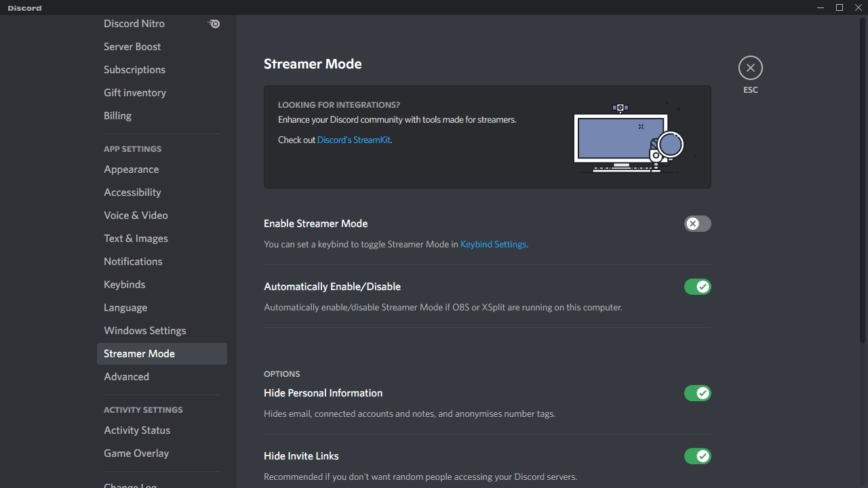
Task: Open the Keybind Settings link
Action: click(493, 244)
